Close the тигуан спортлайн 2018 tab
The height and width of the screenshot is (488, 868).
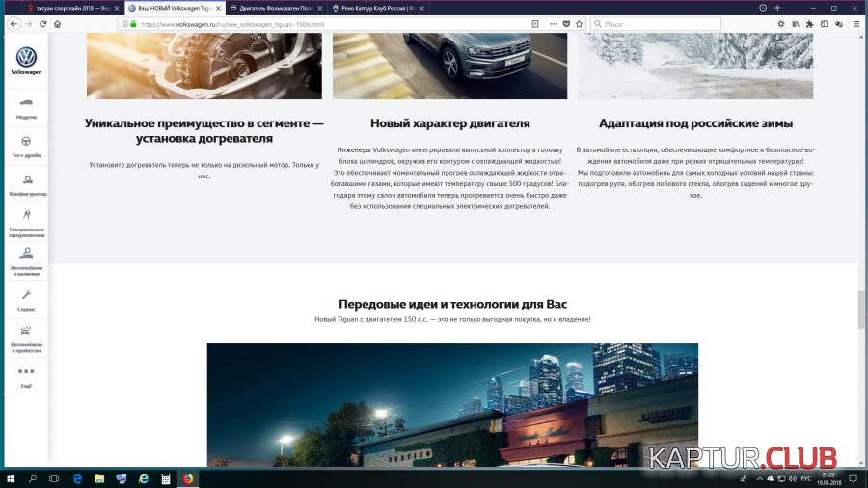pos(117,9)
